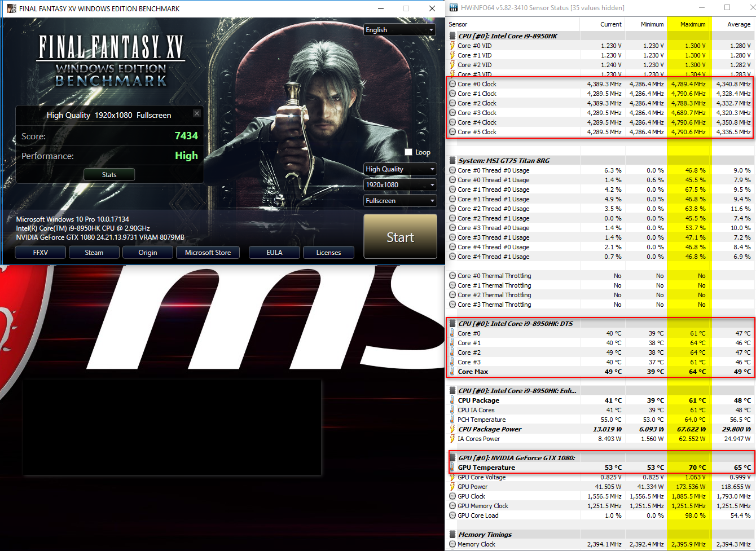Click the Current column header

(602, 24)
